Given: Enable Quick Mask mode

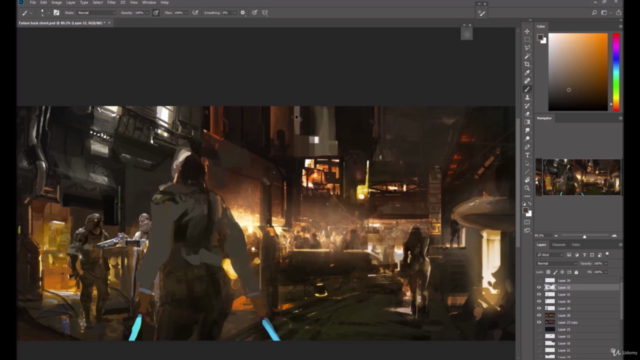Looking at the screenshot, I should coord(527,222).
